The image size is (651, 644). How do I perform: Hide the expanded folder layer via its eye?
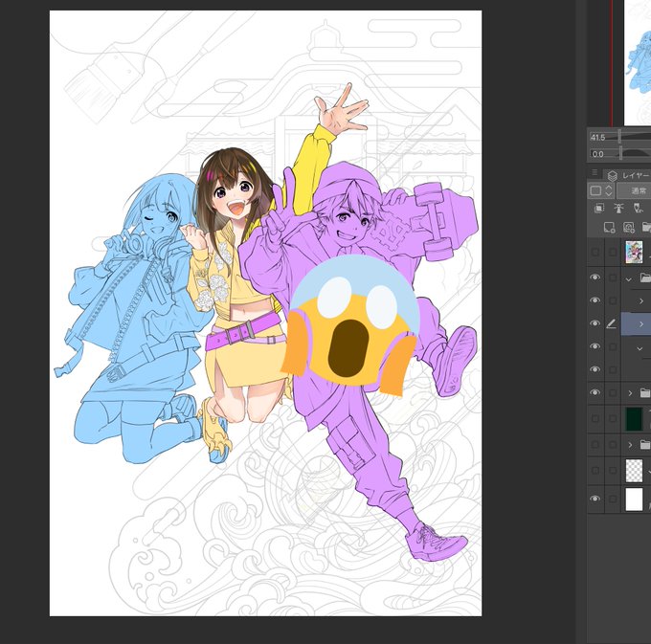click(x=595, y=278)
